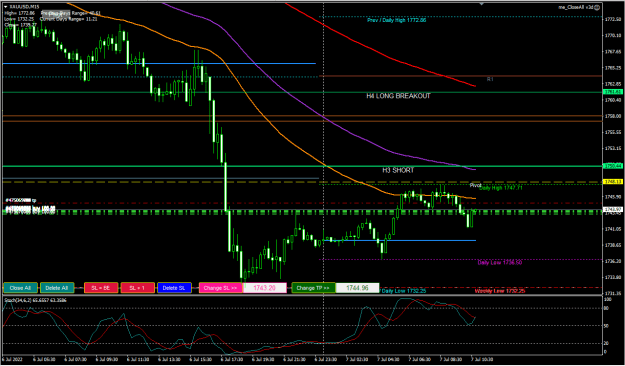Click the Weekly Low 1732.25 label

tap(500, 291)
